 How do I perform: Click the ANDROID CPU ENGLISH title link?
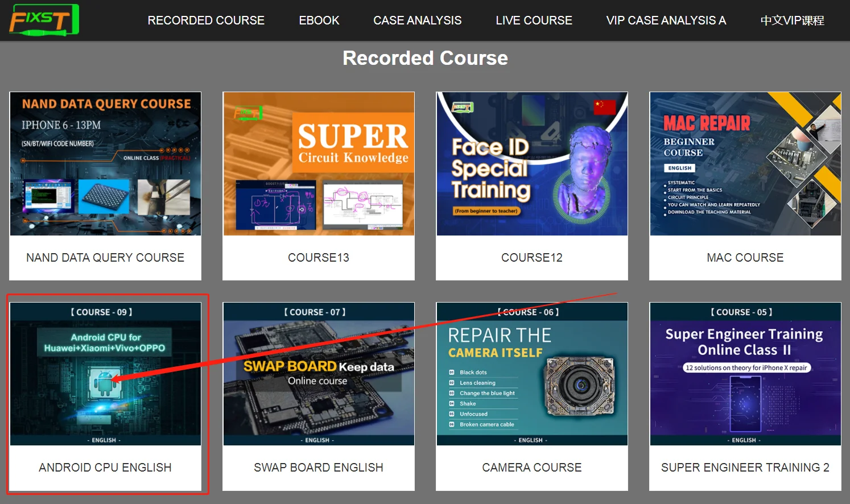coord(105,468)
